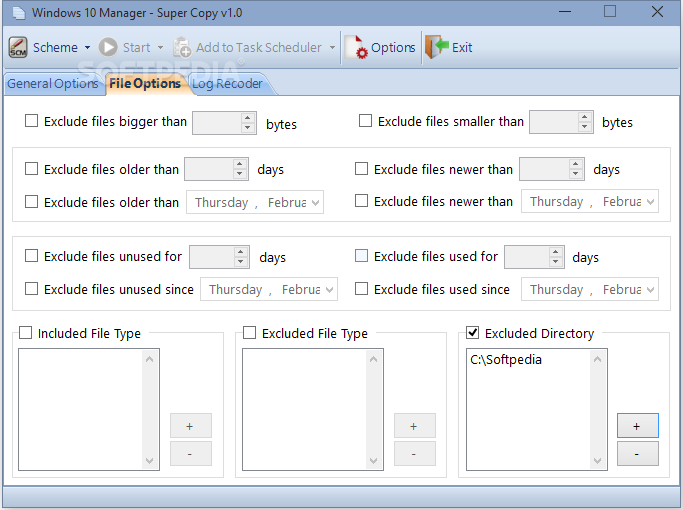Click the Scheme toolbar icon
The width and height of the screenshot is (683, 510).
point(18,47)
